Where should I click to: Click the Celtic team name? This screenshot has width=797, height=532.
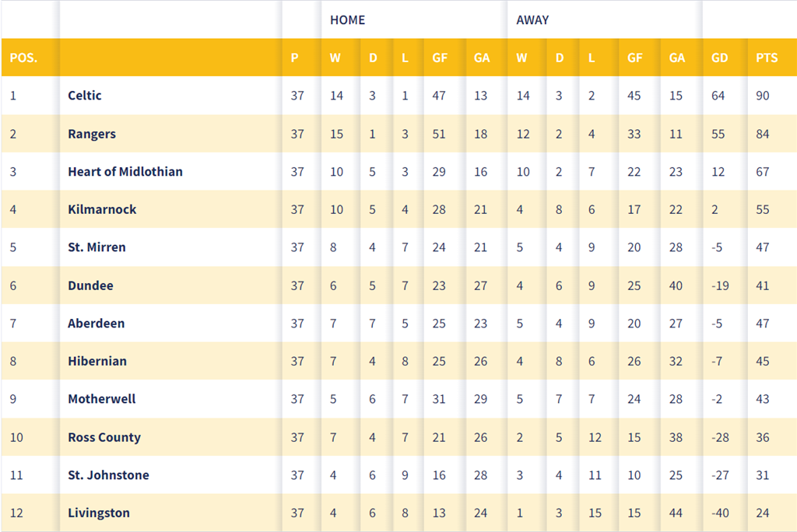point(85,96)
